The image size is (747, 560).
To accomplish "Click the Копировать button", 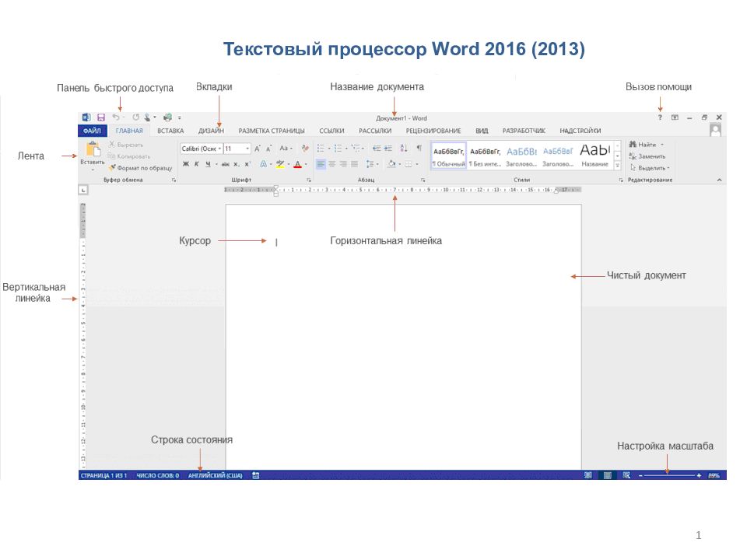I will tap(129, 156).
